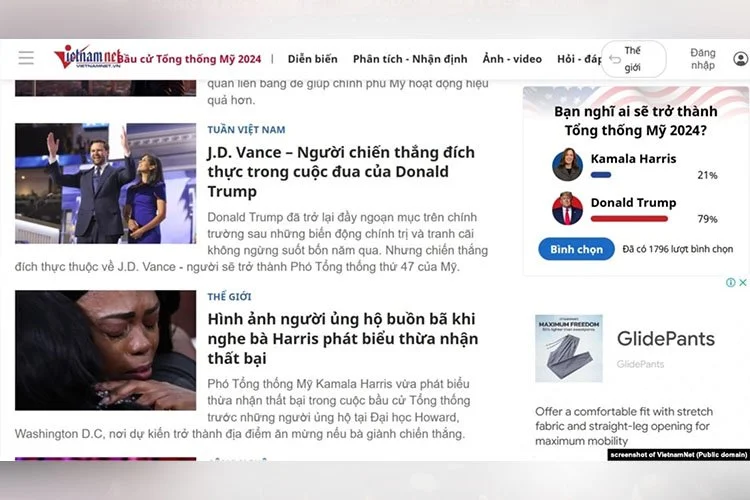Open the hamburger menu icon
750x500 pixels.
[x=26, y=58]
